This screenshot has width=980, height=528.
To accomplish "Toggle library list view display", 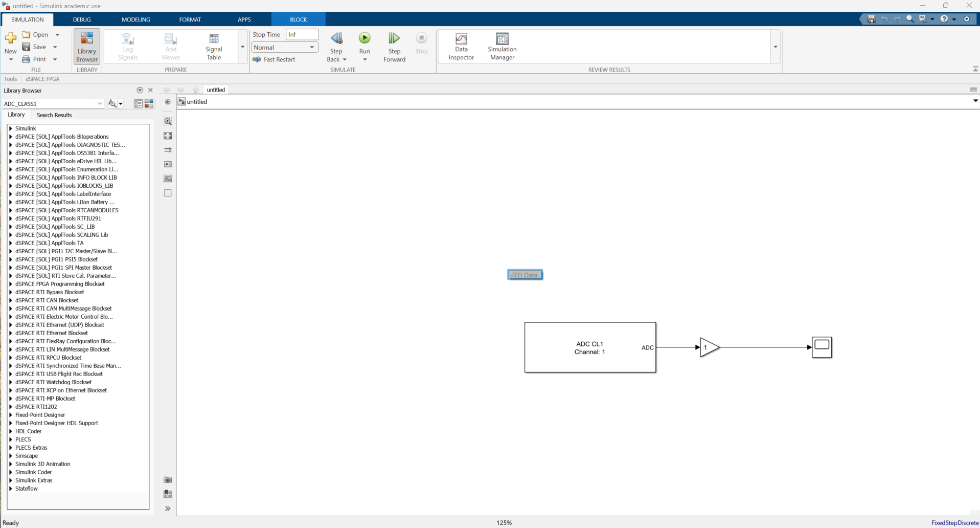I will click(138, 104).
